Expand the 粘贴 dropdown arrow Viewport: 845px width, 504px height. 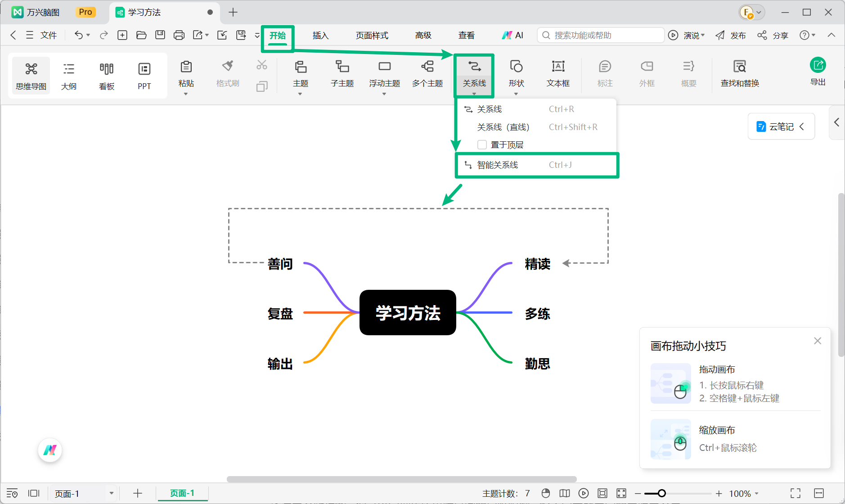[186, 94]
